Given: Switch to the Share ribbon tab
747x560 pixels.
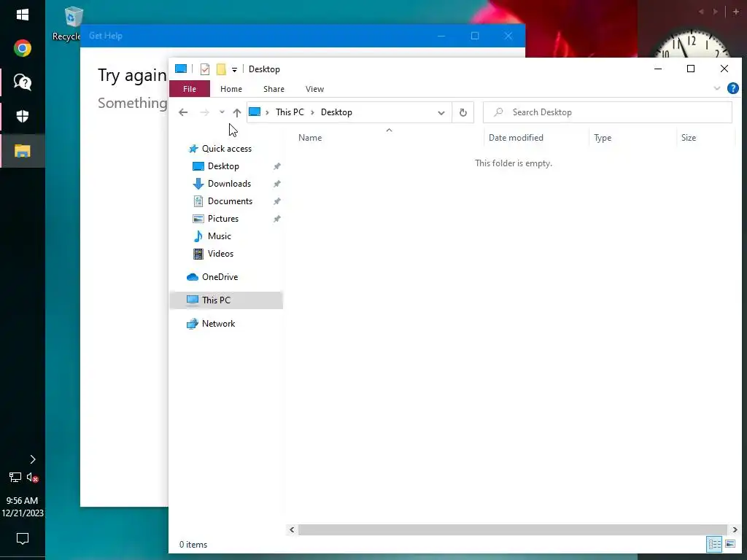Looking at the screenshot, I should pos(274,88).
